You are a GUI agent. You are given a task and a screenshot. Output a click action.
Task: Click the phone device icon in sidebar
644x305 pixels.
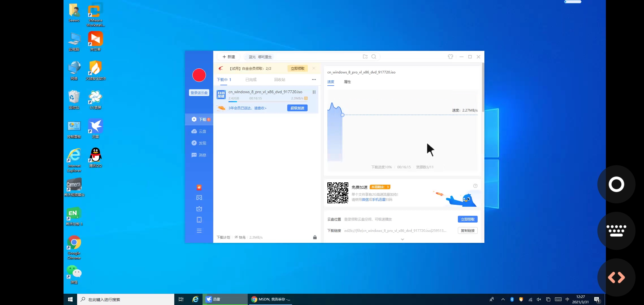tap(199, 220)
